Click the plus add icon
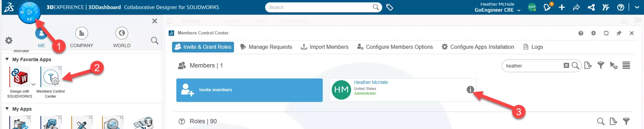644x129 pixels. point(562,7)
